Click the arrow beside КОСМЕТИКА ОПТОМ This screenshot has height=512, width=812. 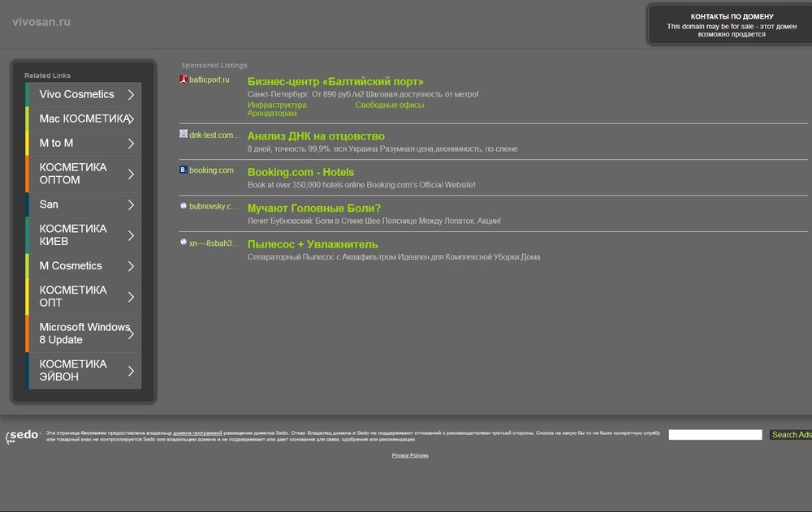(x=131, y=174)
